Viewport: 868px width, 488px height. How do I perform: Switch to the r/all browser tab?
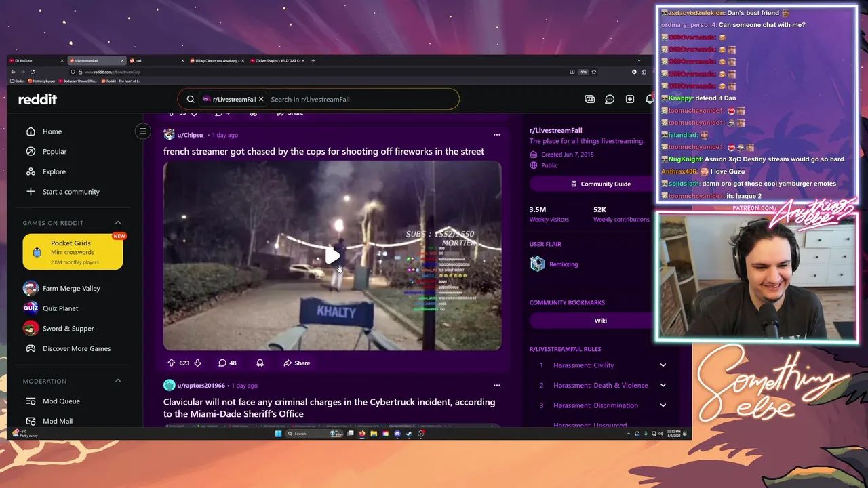click(x=157, y=60)
